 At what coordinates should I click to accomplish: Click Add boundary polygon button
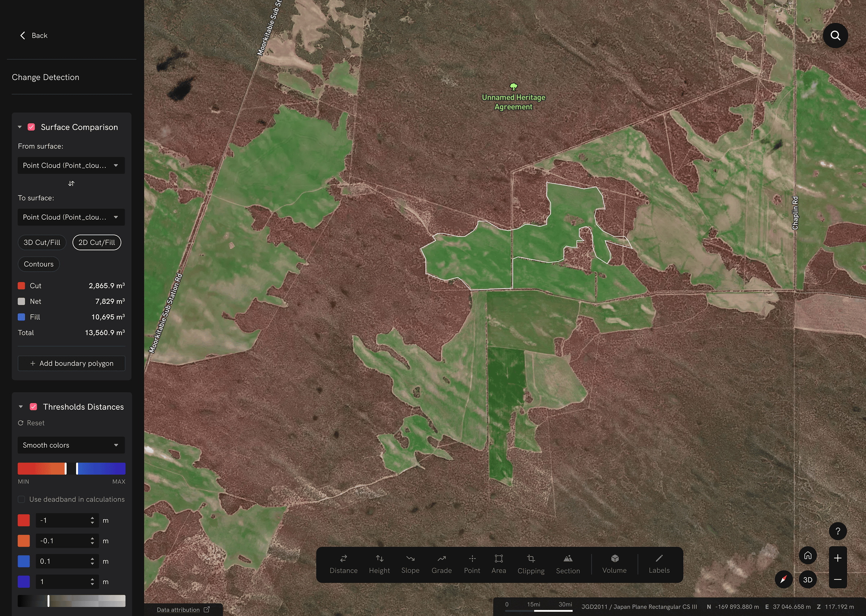tap(71, 364)
